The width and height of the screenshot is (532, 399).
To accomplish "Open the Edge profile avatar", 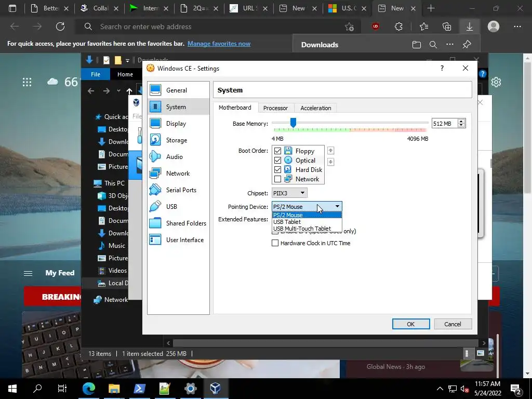I will pyautogui.click(x=494, y=26).
